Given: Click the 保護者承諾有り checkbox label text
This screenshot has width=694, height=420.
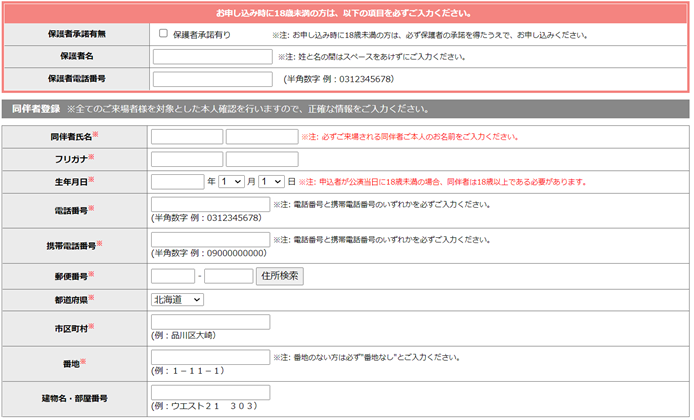Looking at the screenshot, I should point(201,34).
